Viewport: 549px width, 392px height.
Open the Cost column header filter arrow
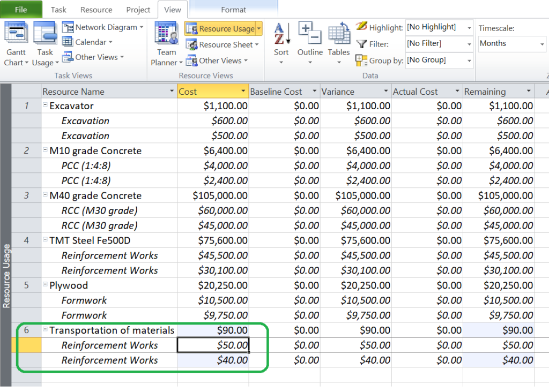(243, 92)
